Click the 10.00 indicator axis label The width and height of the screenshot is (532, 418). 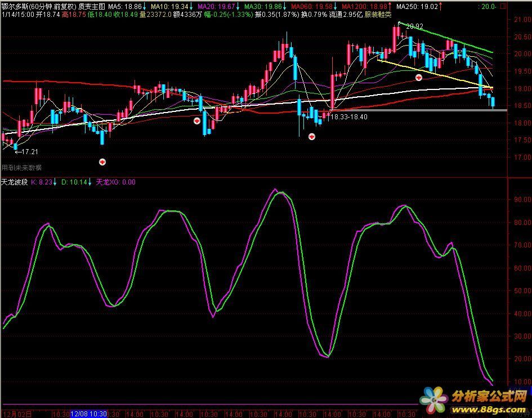click(522, 382)
